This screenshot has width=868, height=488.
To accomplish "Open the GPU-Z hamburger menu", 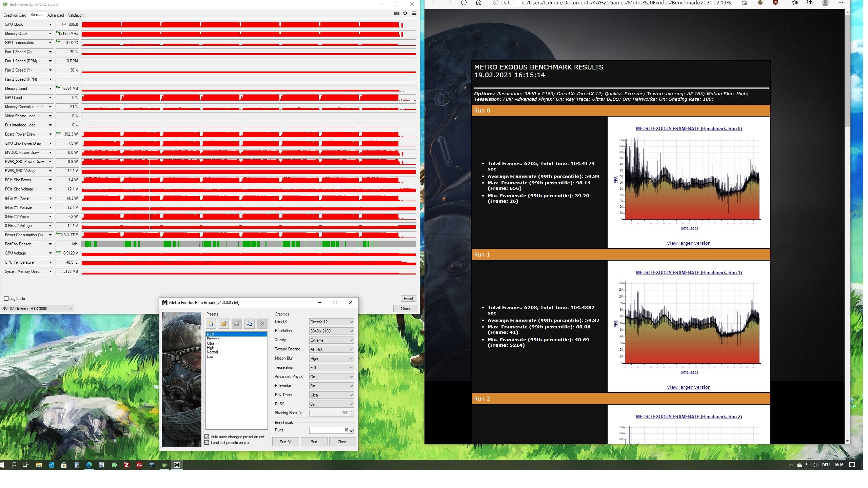I will 414,13.
